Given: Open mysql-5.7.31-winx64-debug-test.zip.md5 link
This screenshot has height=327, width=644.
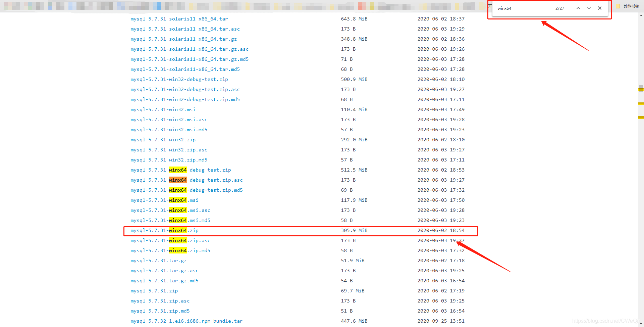Looking at the screenshot, I should point(186,190).
